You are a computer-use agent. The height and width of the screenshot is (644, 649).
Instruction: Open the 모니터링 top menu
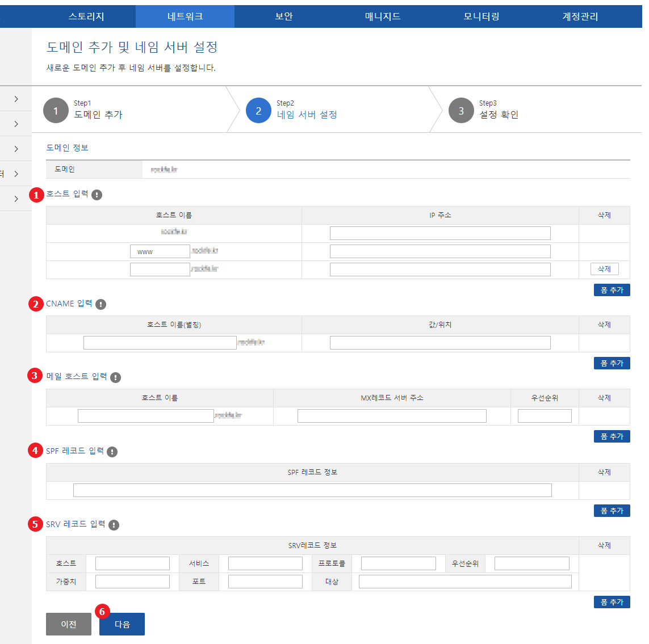pyautogui.click(x=481, y=16)
